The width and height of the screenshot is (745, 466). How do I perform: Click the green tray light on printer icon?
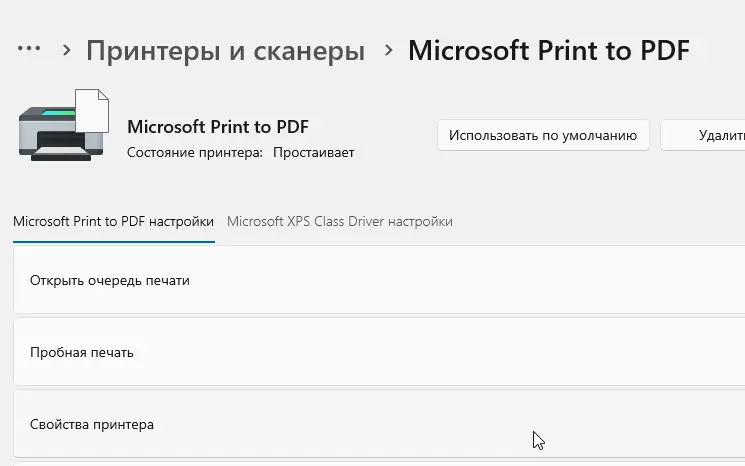(58, 113)
